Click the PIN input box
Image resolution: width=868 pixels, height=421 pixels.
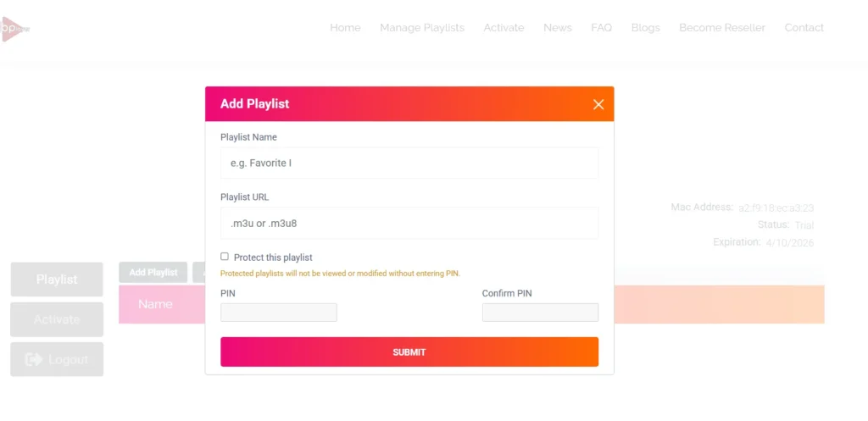(x=278, y=313)
